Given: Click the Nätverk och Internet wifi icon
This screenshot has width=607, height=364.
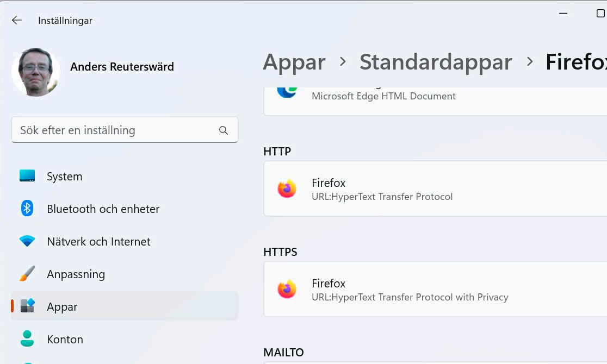Looking at the screenshot, I should pos(27,241).
